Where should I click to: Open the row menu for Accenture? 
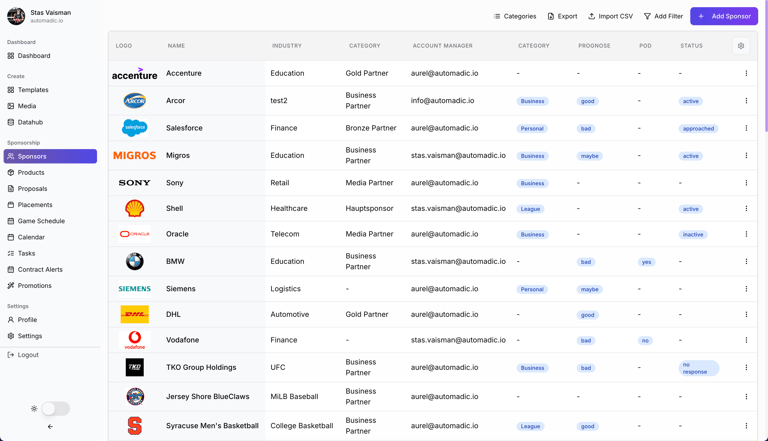click(746, 74)
